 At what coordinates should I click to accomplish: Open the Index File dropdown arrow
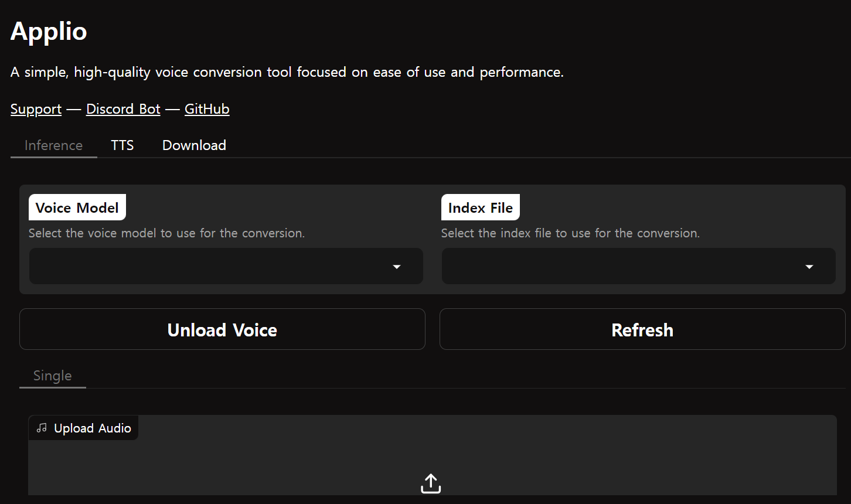click(x=809, y=267)
